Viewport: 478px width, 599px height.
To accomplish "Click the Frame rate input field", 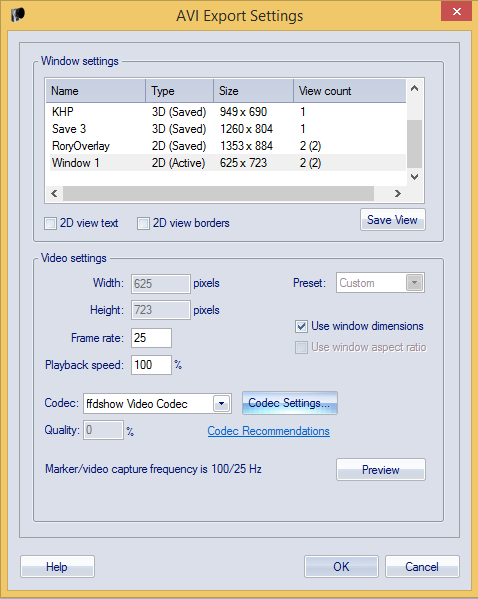I will (x=151, y=338).
